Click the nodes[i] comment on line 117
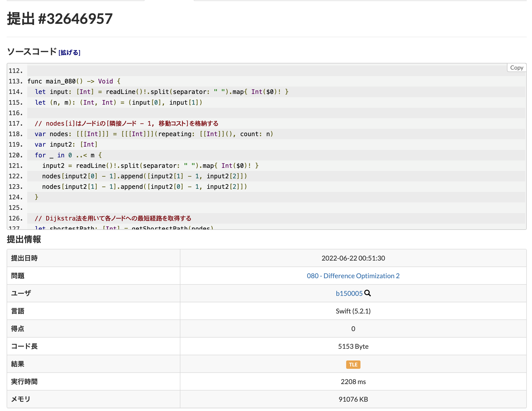Viewport: 532px width, 411px height. point(126,123)
